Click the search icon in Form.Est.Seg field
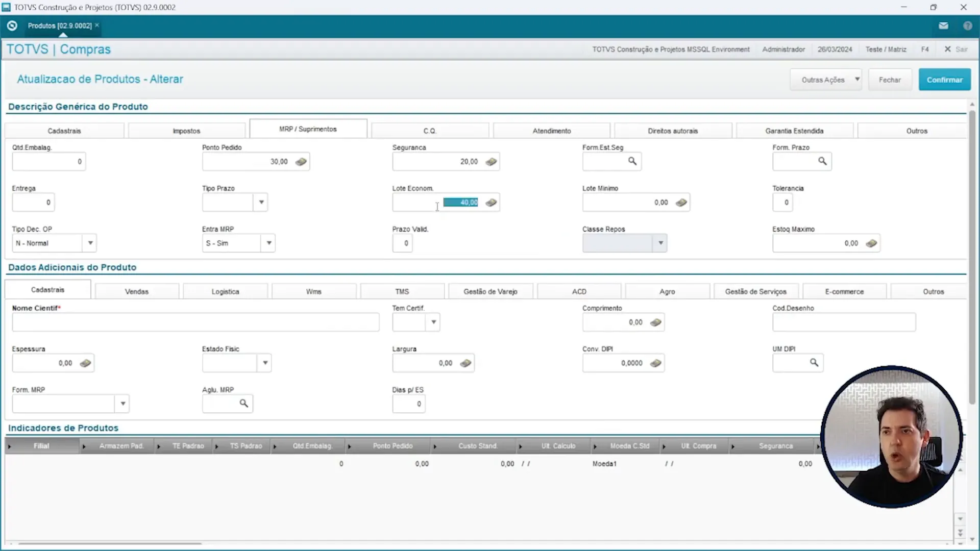Viewport: 980px width, 551px height. (633, 161)
